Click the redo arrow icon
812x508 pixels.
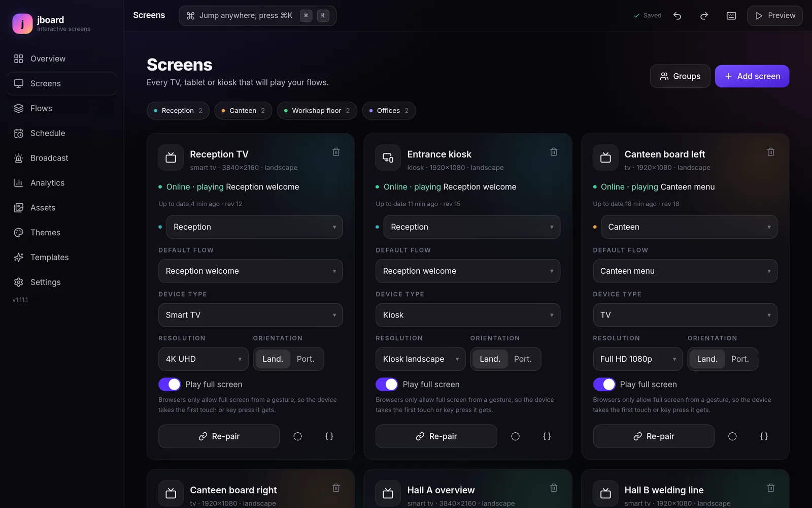coord(704,16)
